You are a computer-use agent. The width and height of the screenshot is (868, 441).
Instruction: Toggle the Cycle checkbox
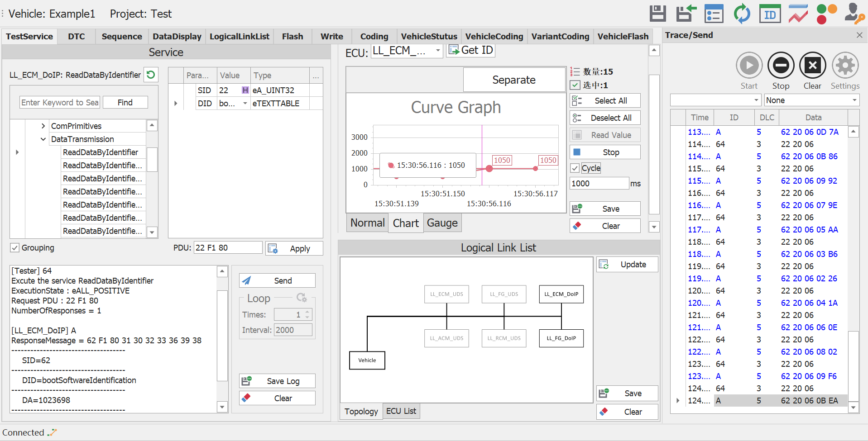click(x=575, y=168)
